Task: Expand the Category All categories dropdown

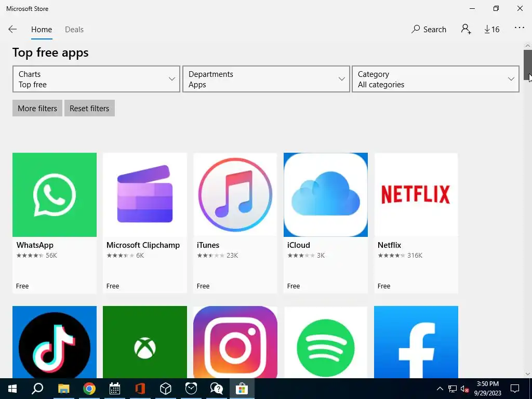Action: coord(436,79)
